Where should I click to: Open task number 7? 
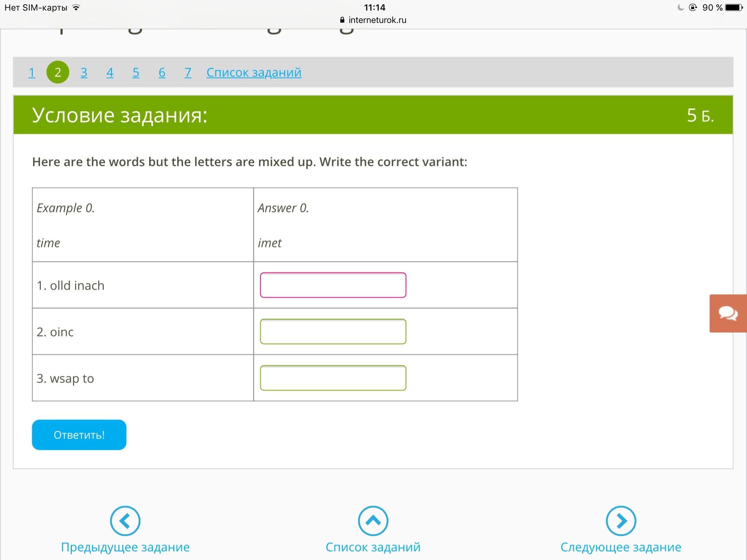[x=188, y=73]
